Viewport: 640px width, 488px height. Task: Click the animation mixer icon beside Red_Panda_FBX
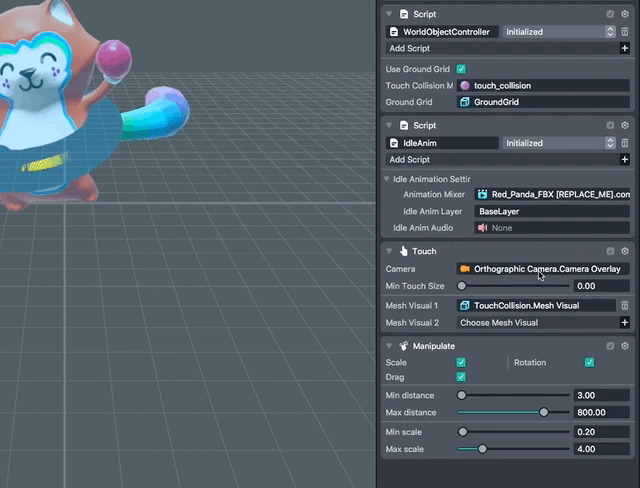click(x=482, y=195)
